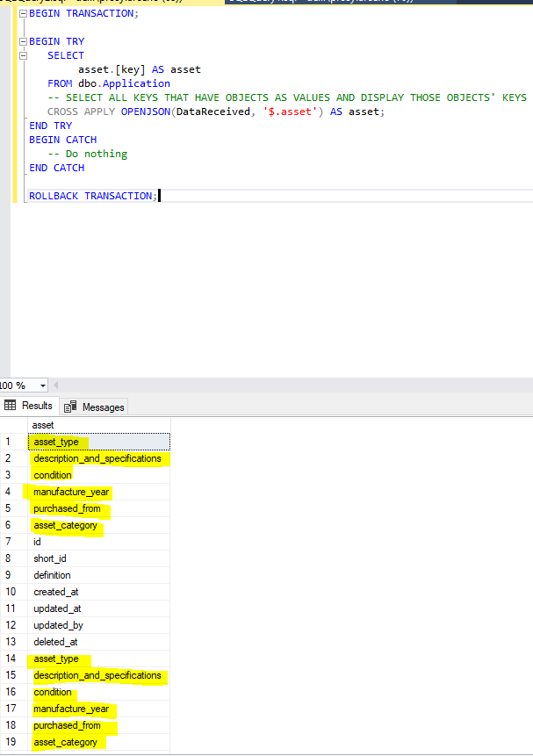Select the updated_by cell
533x756 pixels.
[99, 625]
